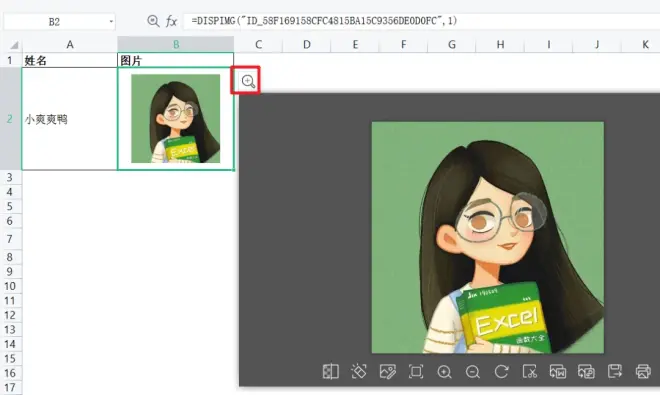Rotate the previewed image clockwise
This screenshot has width=660, height=395.
coord(501,371)
